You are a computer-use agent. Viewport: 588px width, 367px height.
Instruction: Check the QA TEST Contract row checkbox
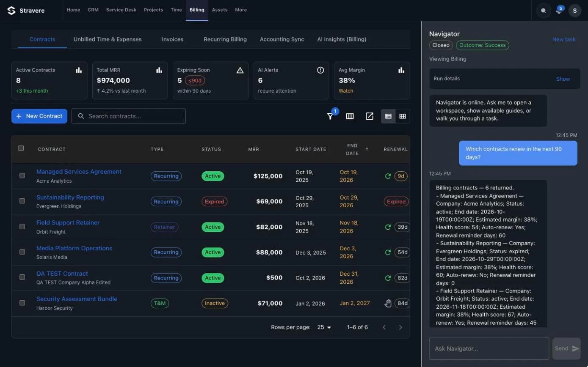[22, 277]
